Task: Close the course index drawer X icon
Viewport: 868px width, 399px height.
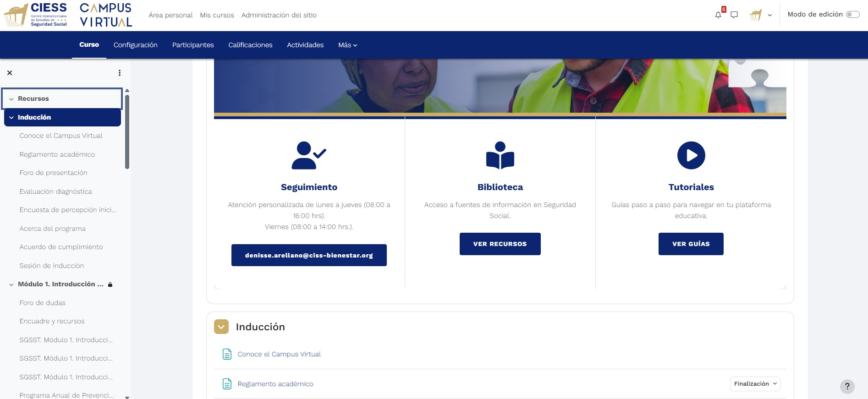Action: tap(10, 73)
